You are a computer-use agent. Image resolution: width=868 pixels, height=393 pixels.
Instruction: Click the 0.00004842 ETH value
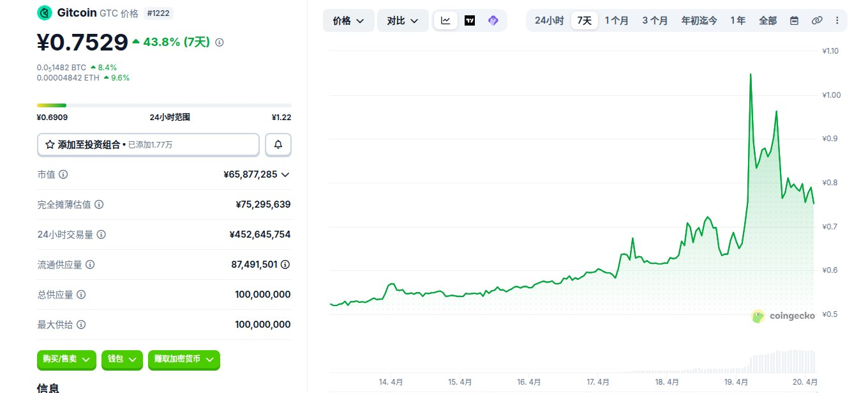[68, 78]
